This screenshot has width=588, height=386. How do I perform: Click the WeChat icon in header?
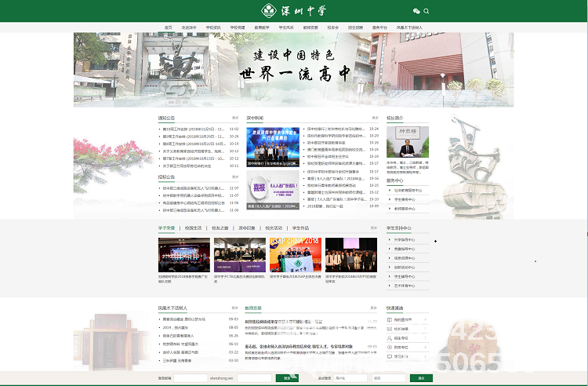[x=416, y=11]
